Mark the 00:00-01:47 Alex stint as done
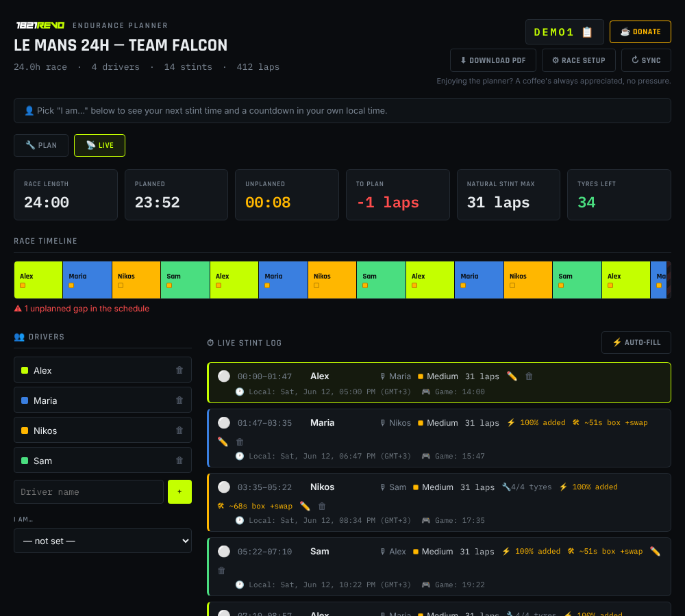The width and height of the screenshot is (685, 616). (224, 376)
